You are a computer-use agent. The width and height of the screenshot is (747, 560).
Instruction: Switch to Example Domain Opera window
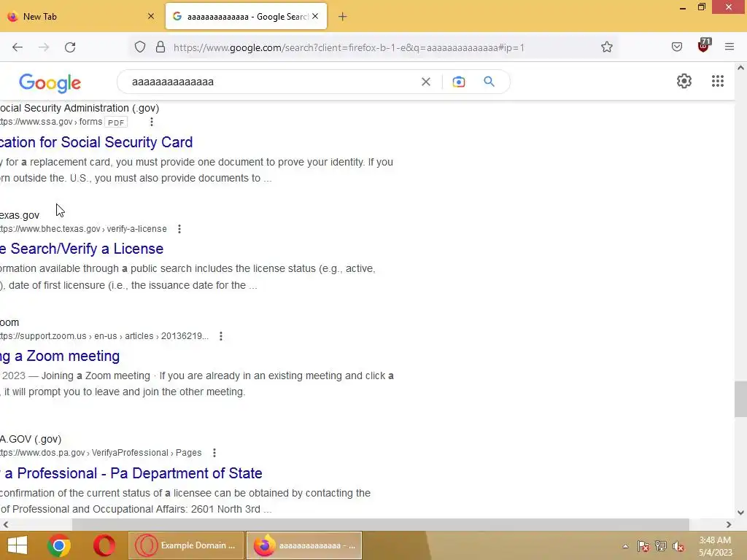[186, 545]
